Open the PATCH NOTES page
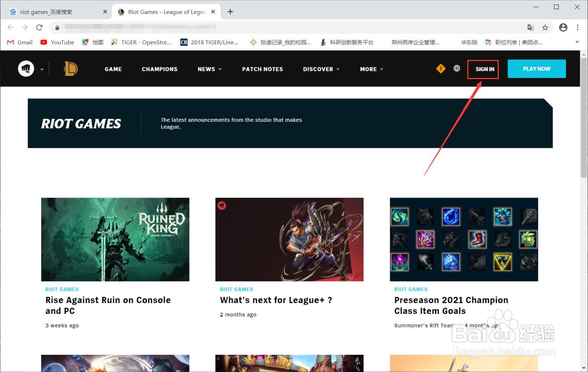The height and width of the screenshot is (372, 588). point(262,69)
